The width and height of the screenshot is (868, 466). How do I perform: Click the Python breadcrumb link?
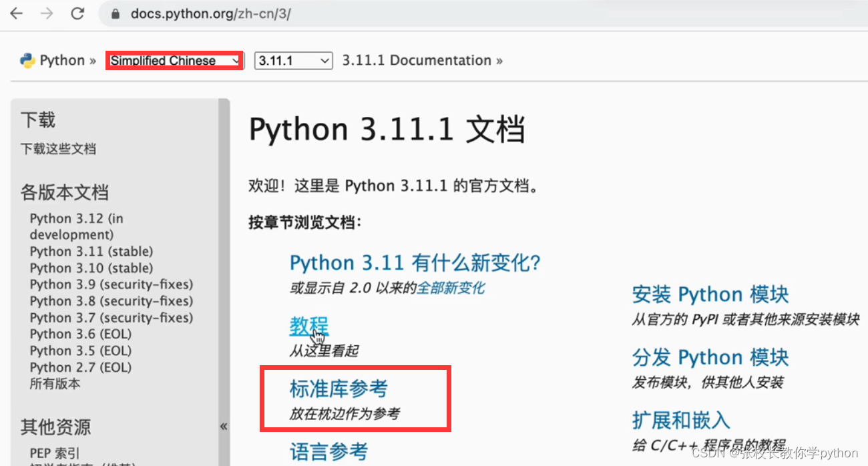[x=62, y=60]
